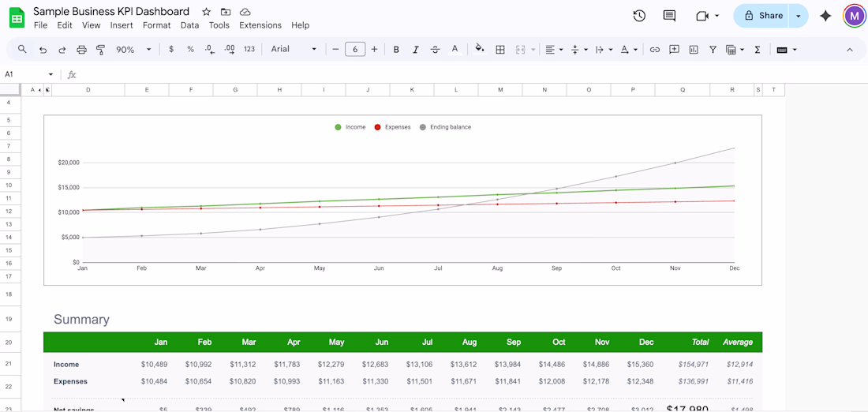
Task: Open the fill color picker
Action: tap(480, 49)
